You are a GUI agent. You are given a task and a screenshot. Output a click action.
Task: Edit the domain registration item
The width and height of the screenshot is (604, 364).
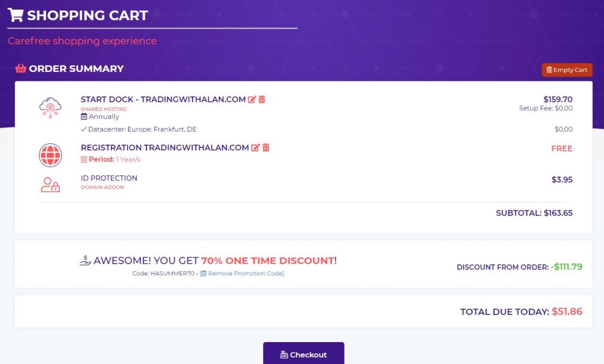pos(255,147)
